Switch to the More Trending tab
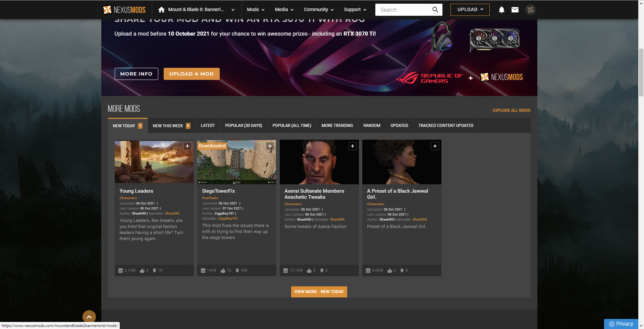The height and width of the screenshot is (329, 644). (x=337, y=126)
